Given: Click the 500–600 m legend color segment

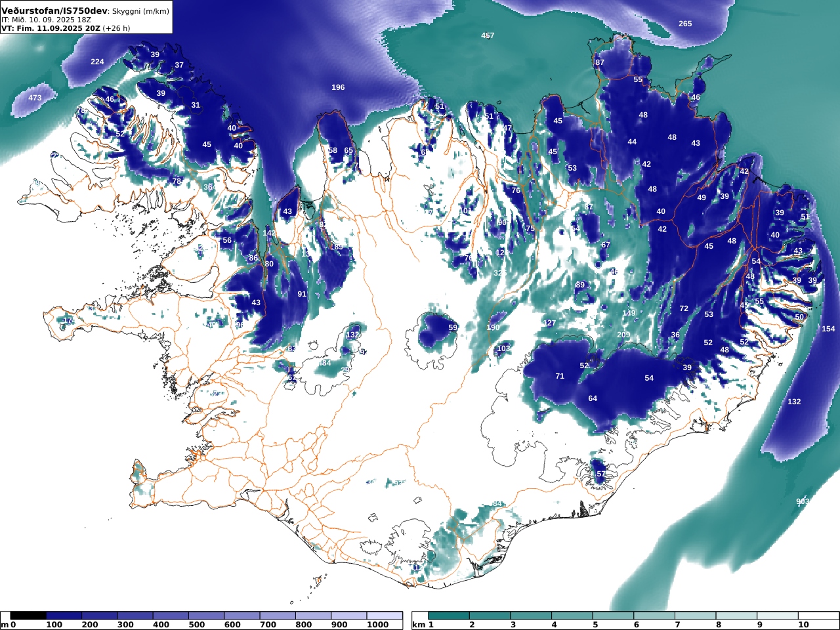Looking at the screenshot, I should pyautogui.click(x=206, y=616).
